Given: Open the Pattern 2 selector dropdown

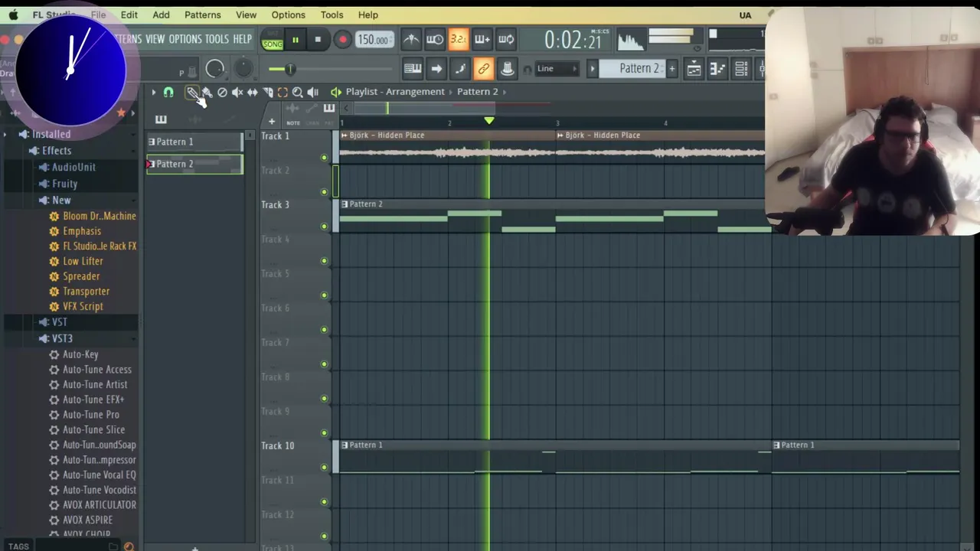Looking at the screenshot, I should click(639, 69).
